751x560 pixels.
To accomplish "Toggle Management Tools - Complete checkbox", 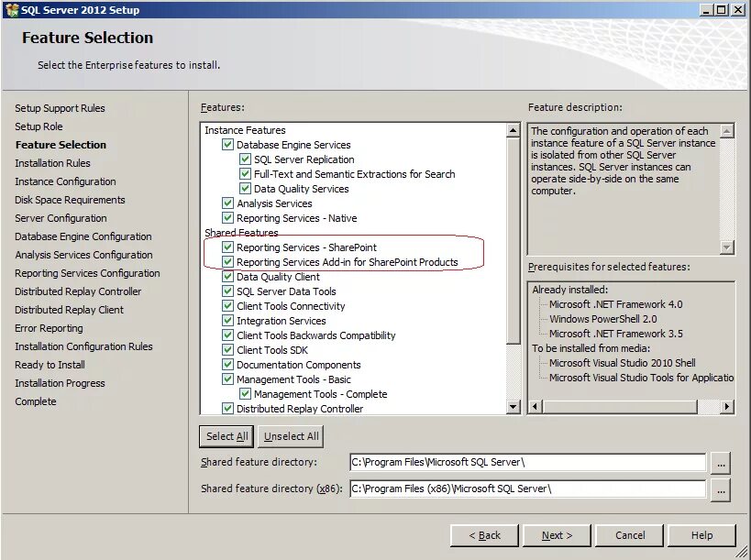I will coord(245,394).
